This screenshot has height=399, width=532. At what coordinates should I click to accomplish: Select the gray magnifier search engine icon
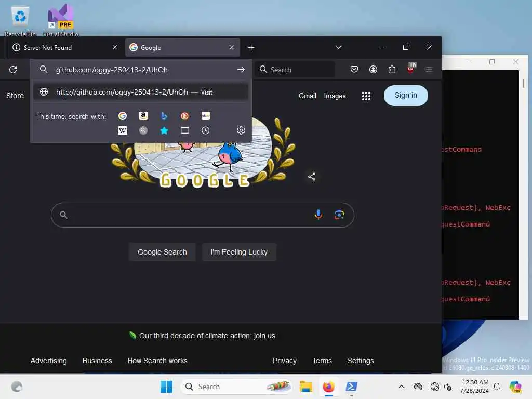point(143,130)
